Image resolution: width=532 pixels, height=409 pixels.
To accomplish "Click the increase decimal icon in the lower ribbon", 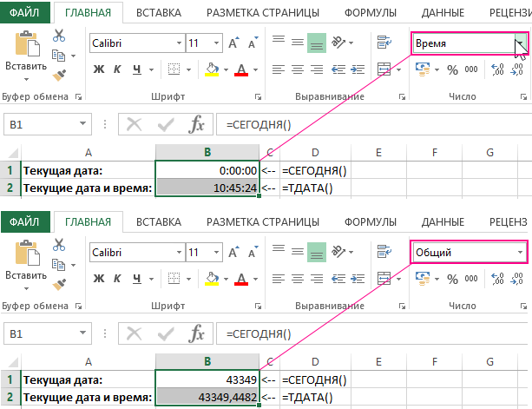I will (500, 280).
